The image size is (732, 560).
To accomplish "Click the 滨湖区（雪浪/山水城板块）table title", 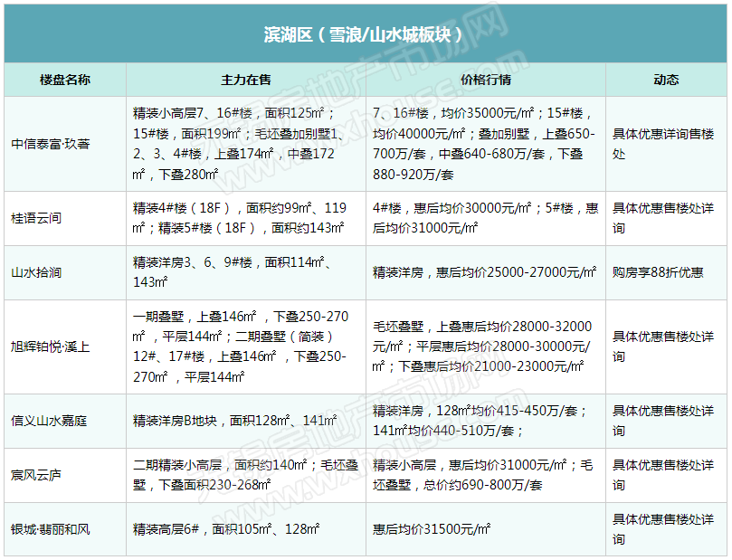I will (x=365, y=34).
